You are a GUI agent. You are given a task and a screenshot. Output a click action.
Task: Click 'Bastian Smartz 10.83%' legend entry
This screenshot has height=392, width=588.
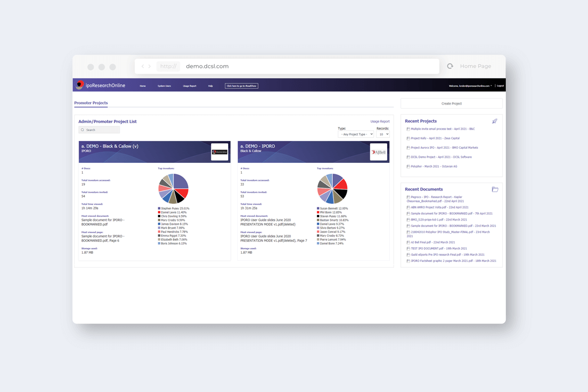pyautogui.click(x=333, y=220)
